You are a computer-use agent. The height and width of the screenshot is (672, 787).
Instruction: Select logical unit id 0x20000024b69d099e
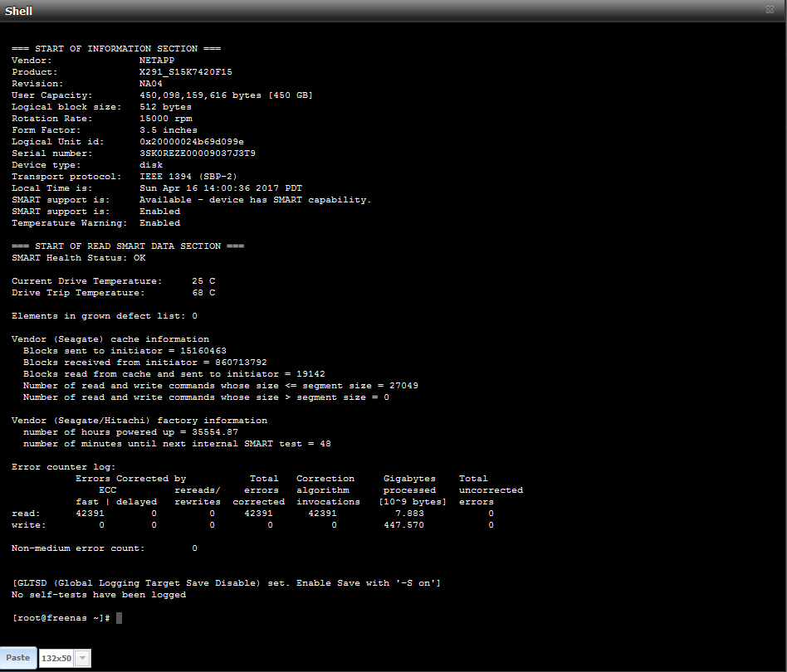192,141
